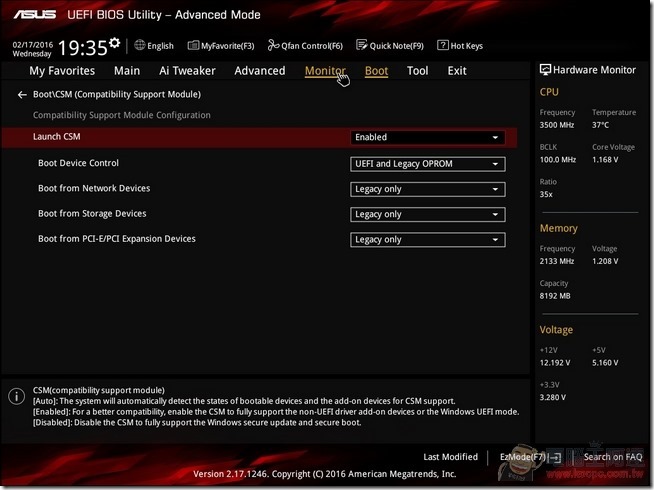Click the Hot Keys label
The height and width of the screenshot is (490, 654).
(466, 46)
